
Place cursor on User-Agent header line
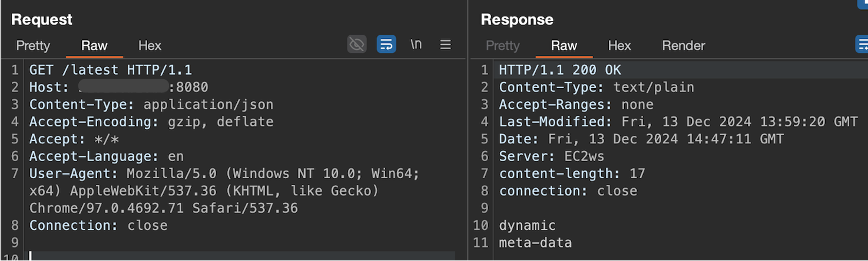pyautogui.click(x=224, y=174)
